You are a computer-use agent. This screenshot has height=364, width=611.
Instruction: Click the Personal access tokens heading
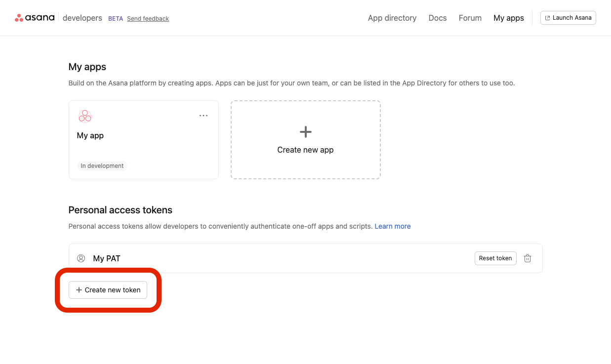[121, 210]
